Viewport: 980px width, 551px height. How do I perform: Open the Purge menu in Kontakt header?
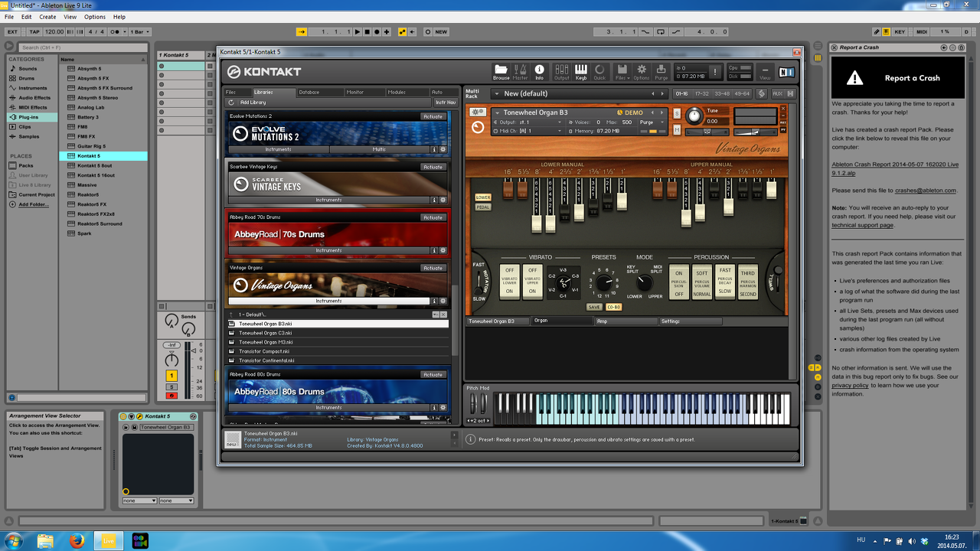661,72
